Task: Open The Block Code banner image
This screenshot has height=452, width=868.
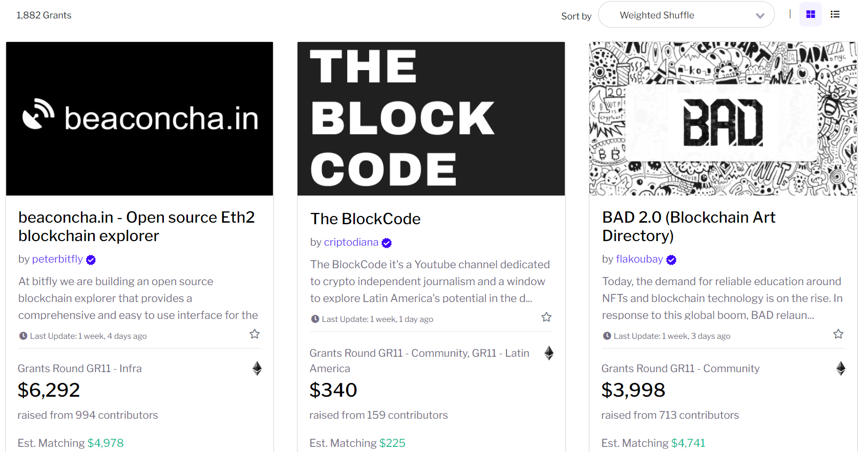Action: [x=431, y=119]
